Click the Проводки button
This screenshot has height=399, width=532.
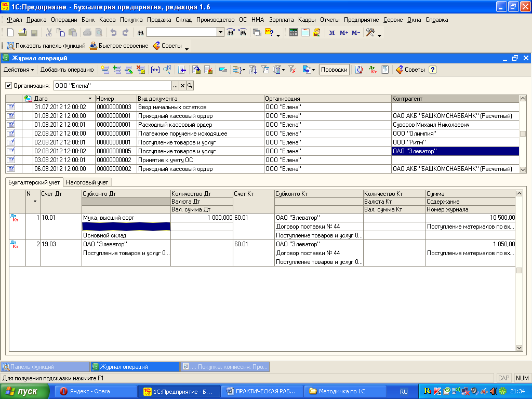coord(334,70)
